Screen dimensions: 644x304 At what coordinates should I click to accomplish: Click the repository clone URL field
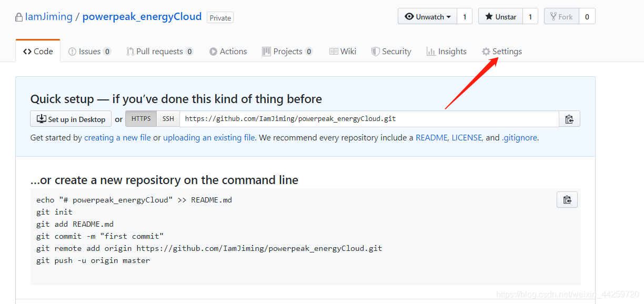coord(369,119)
